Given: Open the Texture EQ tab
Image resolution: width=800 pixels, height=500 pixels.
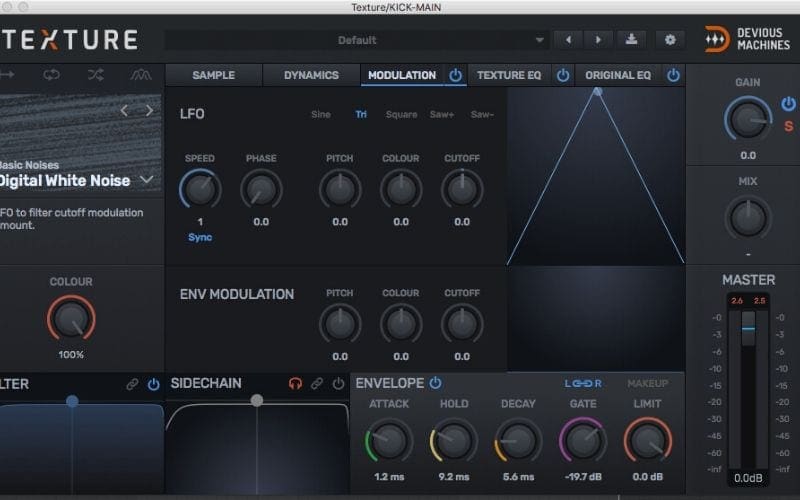Looking at the screenshot, I should coord(509,75).
